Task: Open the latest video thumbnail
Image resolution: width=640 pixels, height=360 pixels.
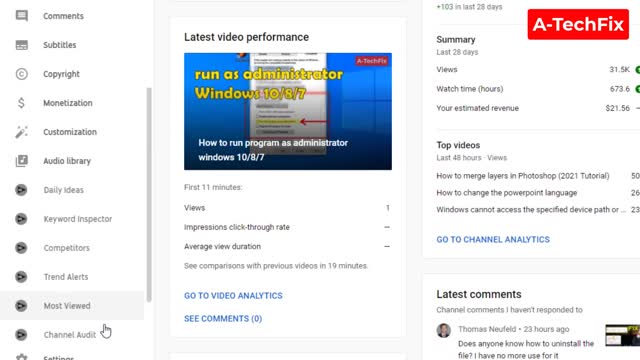Action: pyautogui.click(x=288, y=111)
